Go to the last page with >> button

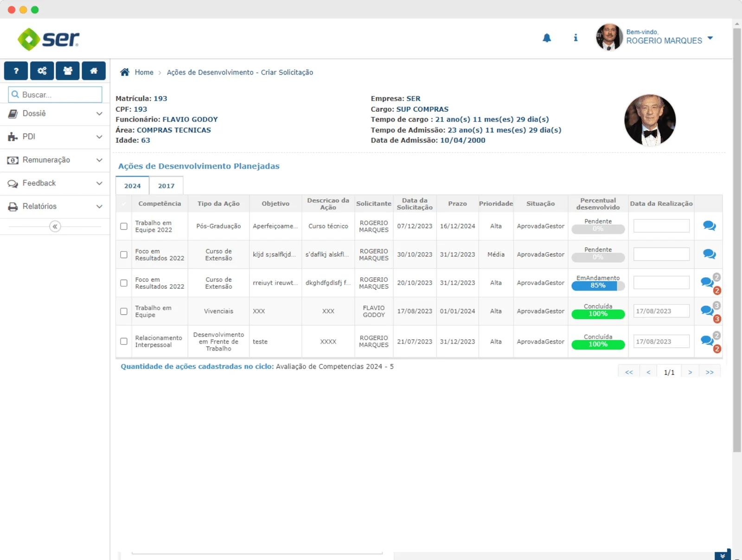(x=709, y=372)
